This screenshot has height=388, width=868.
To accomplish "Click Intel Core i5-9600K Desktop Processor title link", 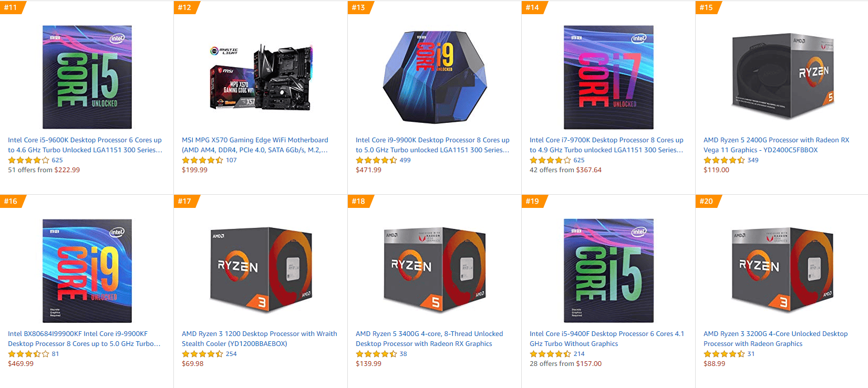I will 85,145.
